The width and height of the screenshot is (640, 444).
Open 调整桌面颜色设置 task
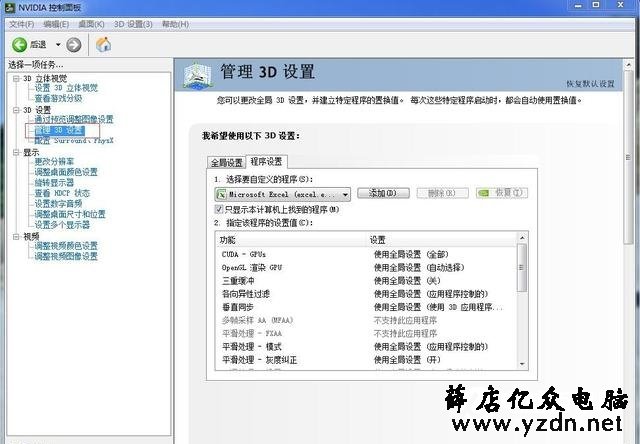66,172
